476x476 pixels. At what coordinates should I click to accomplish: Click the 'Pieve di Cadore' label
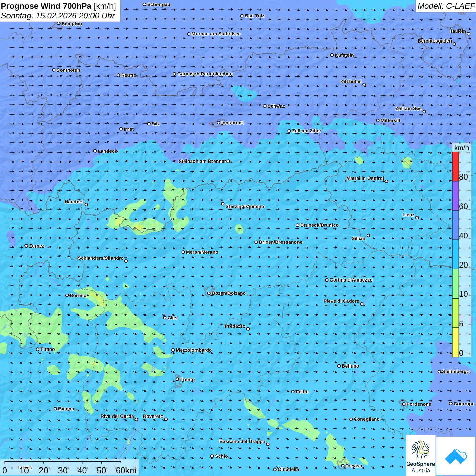[x=341, y=301]
